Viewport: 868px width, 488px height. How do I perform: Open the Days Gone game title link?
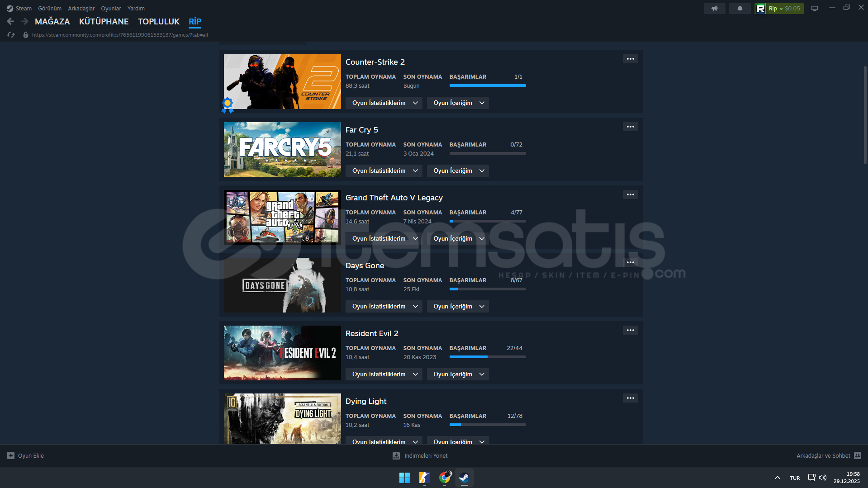[x=365, y=265]
